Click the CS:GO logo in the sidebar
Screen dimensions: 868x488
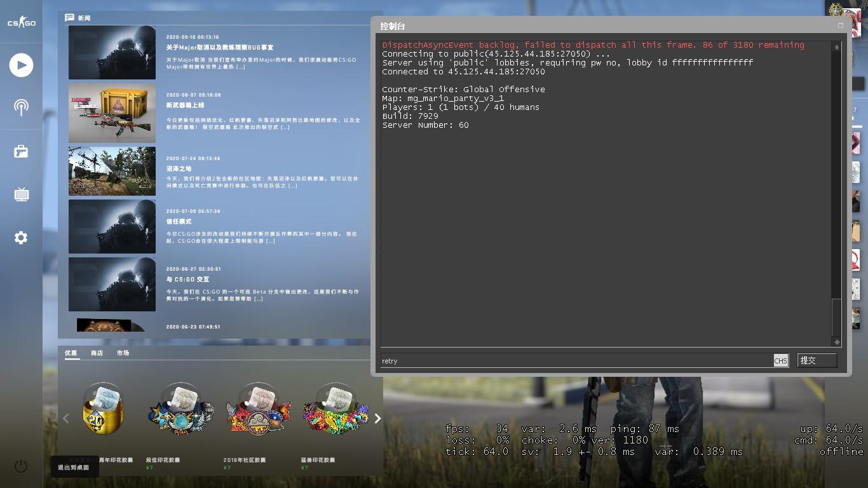[x=21, y=23]
